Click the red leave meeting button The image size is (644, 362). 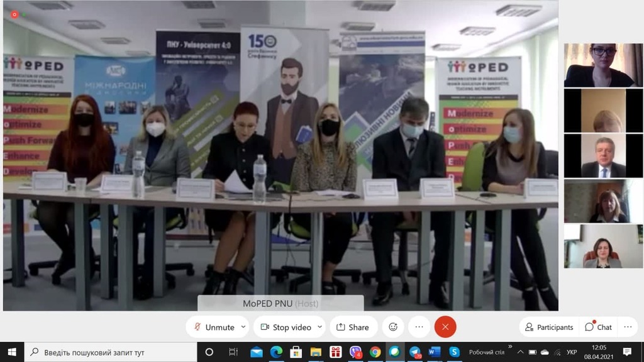[445, 327]
